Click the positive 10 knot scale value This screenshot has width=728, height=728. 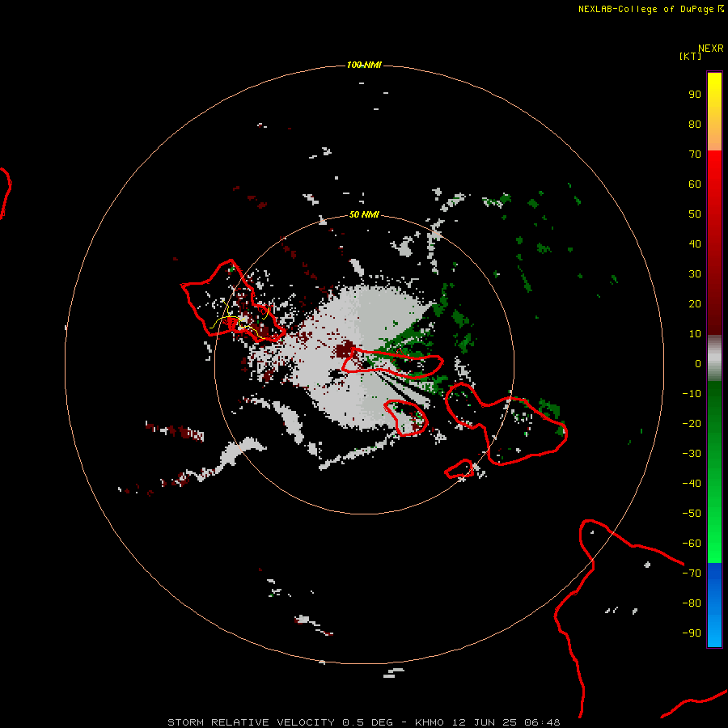(695, 334)
